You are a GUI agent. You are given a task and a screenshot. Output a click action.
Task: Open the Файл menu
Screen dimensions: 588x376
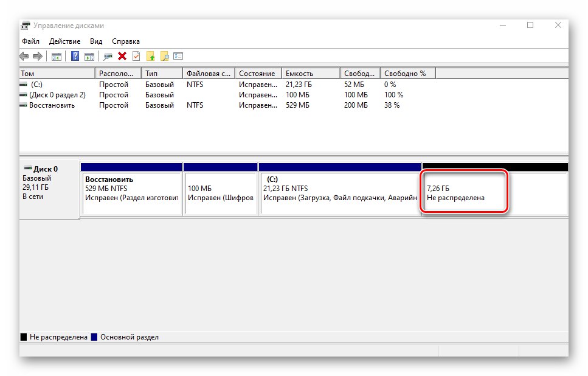pyautogui.click(x=30, y=41)
